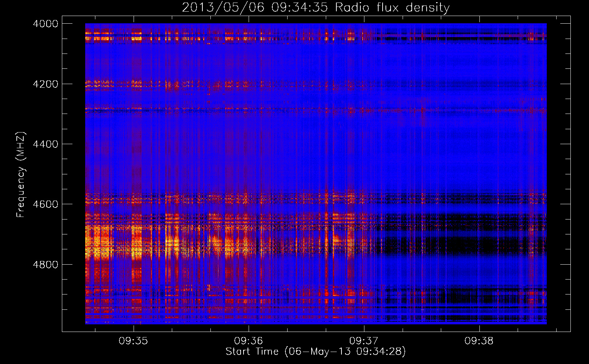Image resolution: width=589 pixels, height=364 pixels.
Task: Click the 4200 frequency axis label
Action: [46, 84]
